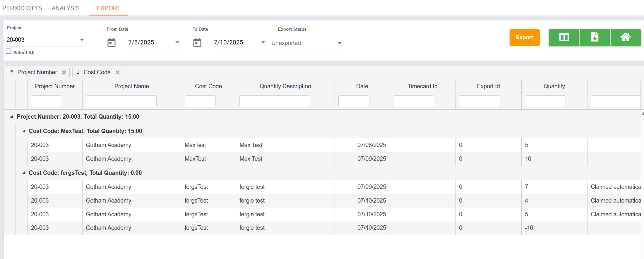Switch to the ANALYSIS tab
644x259 pixels.
point(66,8)
